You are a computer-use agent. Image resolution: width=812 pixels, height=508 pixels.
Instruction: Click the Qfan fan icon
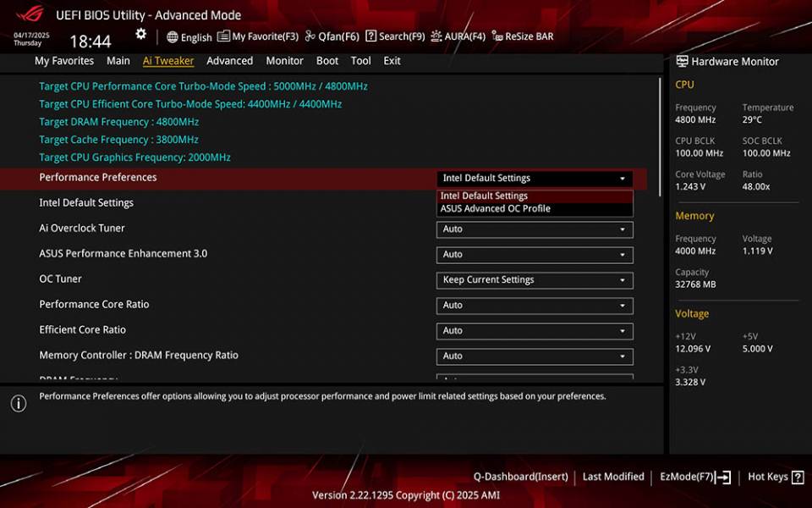click(x=310, y=36)
